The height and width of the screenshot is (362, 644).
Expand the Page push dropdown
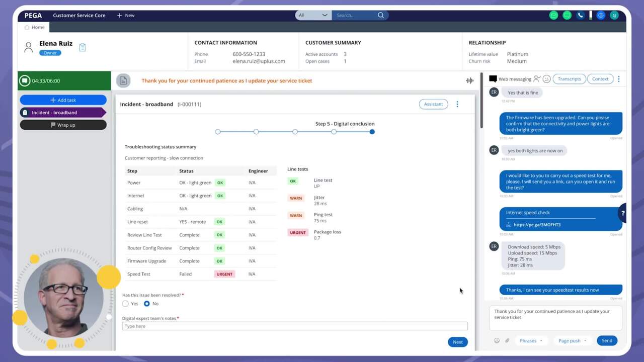[572, 340]
